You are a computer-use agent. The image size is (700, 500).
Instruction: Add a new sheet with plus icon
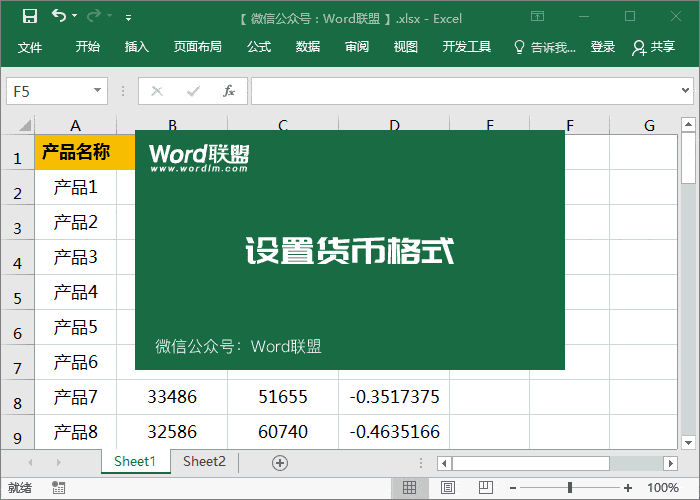tap(280, 463)
